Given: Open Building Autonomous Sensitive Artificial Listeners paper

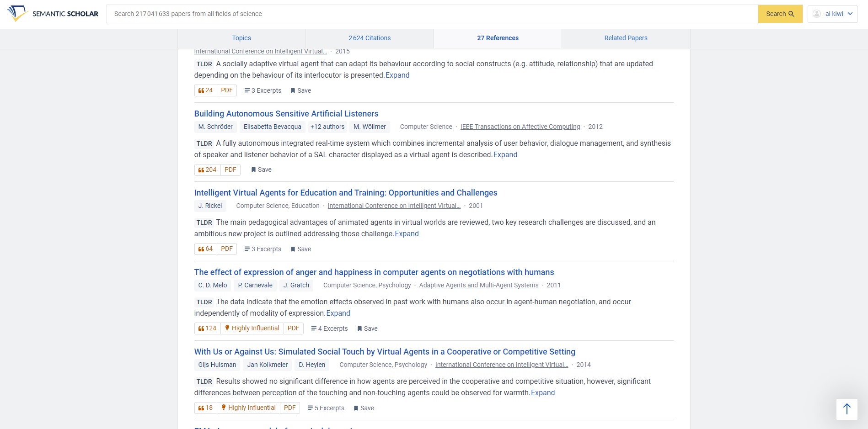Looking at the screenshot, I should click(286, 114).
